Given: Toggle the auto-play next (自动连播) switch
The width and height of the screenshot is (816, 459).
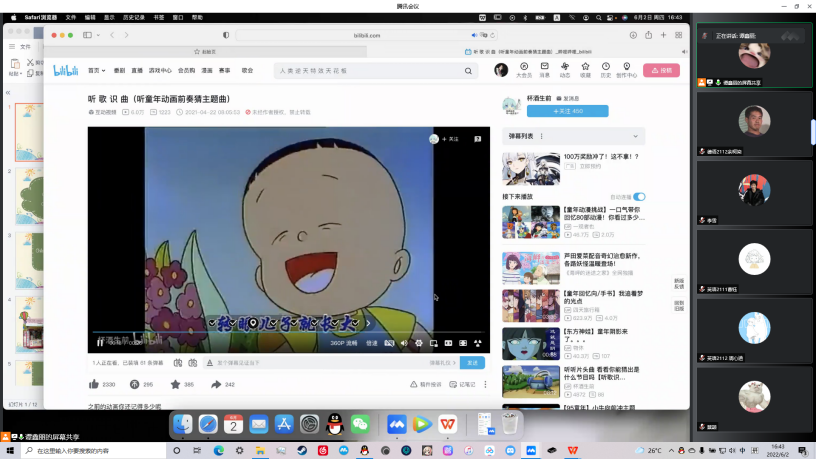Looking at the screenshot, I should point(639,197).
